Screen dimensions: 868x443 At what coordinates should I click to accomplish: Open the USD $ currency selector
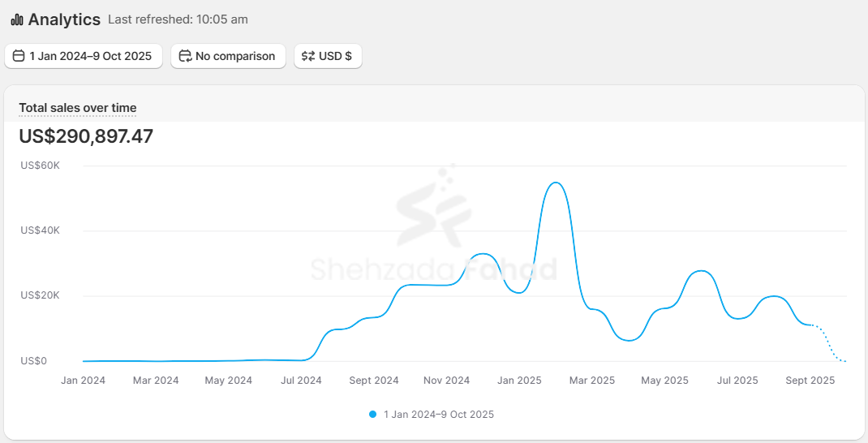328,56
